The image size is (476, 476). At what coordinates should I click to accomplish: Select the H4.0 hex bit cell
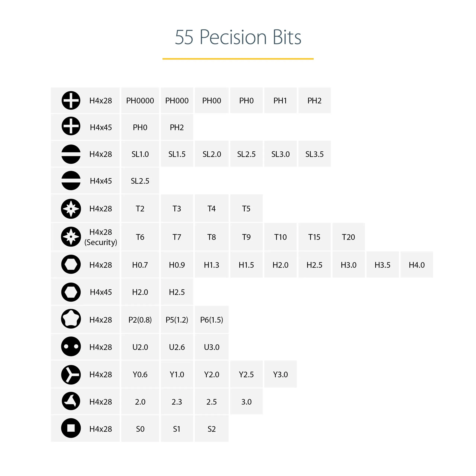point(417,265)
